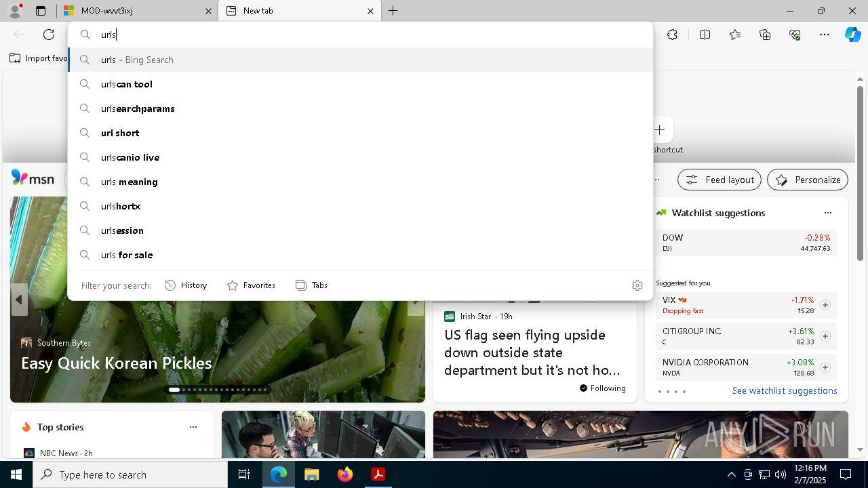This screenshot has height=488, width=868.
Task: Click the add shortcut plus icon
Action: [x=660, y=129]
